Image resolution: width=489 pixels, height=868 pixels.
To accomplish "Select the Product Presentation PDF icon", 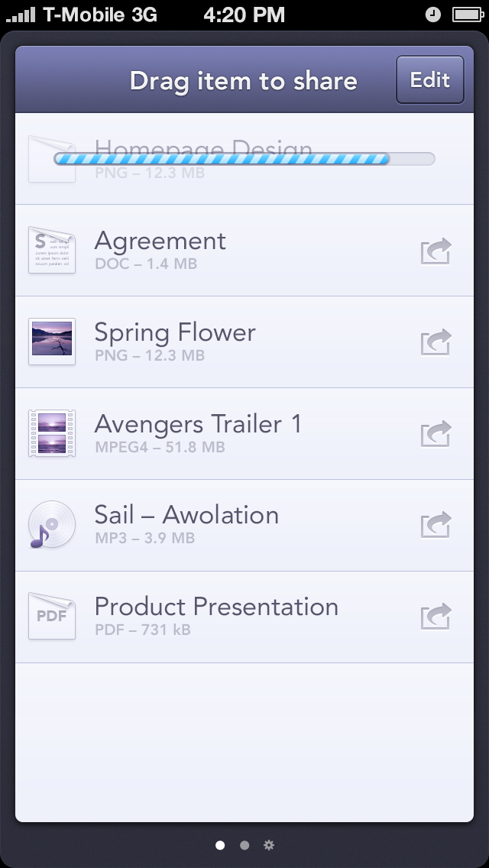I will point(52,616).
